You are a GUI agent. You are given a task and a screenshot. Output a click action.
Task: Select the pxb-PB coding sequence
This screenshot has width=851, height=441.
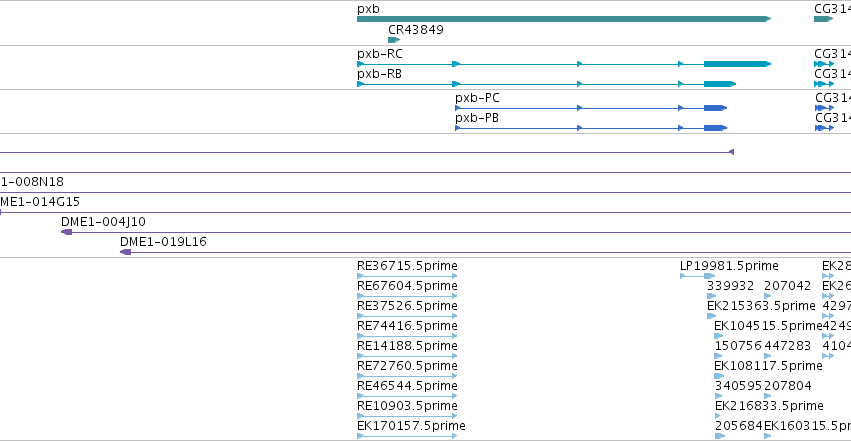(x=591, y=128)
